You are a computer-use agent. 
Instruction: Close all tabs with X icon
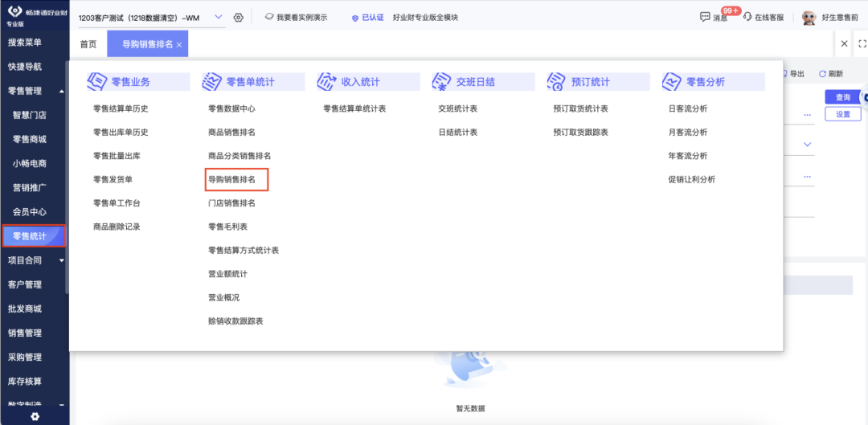[x=844, y=43]
